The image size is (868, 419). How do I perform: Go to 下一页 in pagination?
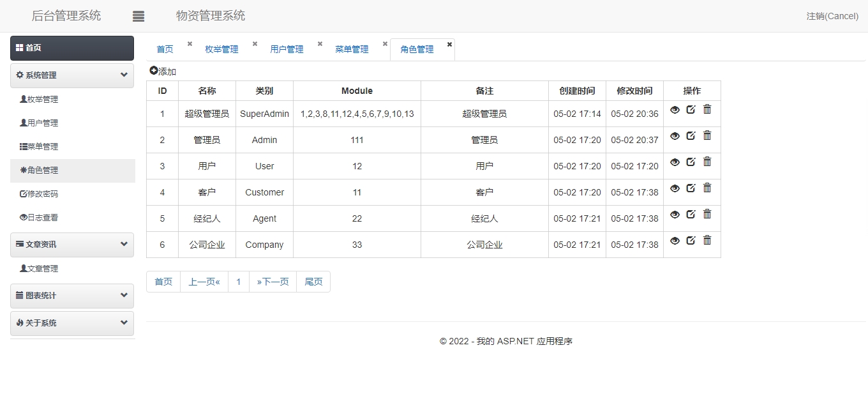pos(273,282)
